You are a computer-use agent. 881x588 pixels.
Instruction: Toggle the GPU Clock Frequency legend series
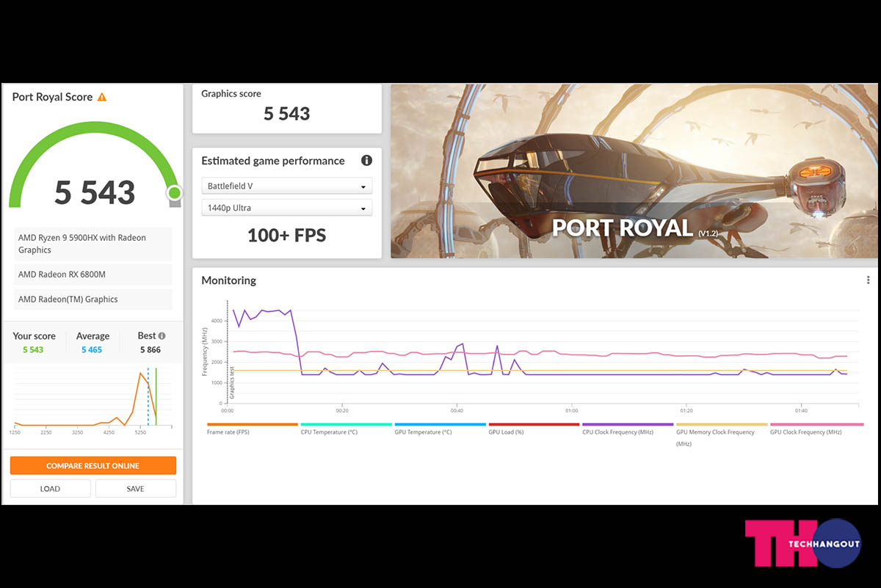coord(816,429)
